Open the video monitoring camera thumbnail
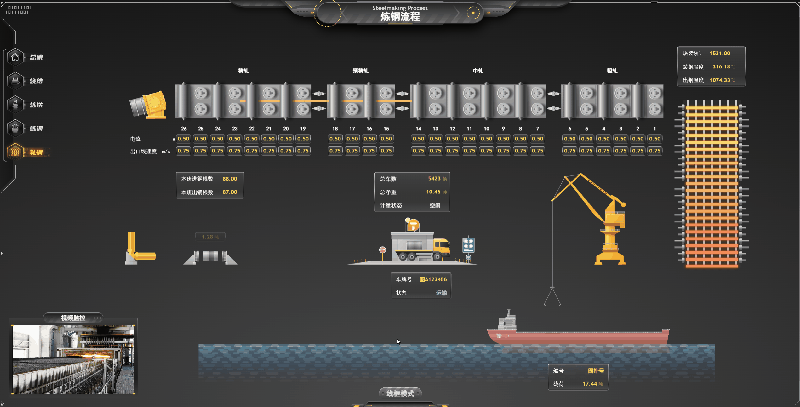Viewport: 800px width, 407px height. pyautogui.click(x=73, y=359)
